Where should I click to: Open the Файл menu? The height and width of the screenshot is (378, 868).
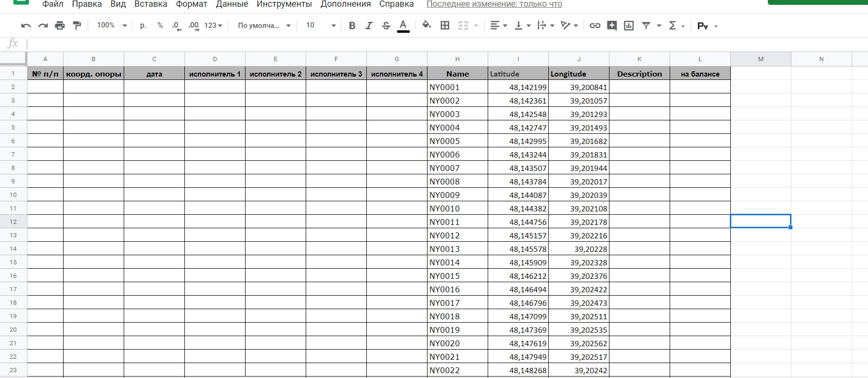point(53,4)
